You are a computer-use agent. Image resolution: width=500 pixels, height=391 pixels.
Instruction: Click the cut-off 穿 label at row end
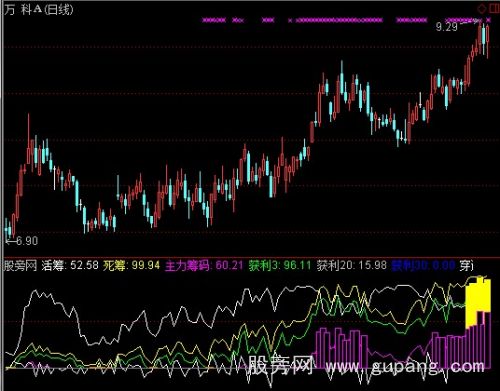pos(467,266)
